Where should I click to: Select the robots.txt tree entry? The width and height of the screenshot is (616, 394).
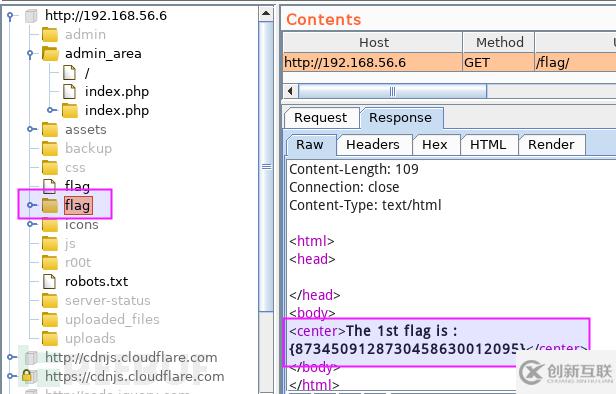[x=97, y=282]
